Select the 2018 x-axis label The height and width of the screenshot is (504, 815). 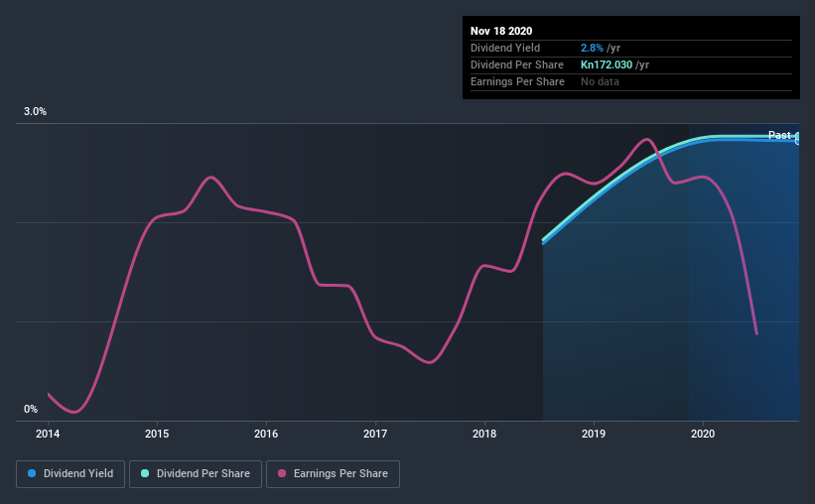pos(484,434)
